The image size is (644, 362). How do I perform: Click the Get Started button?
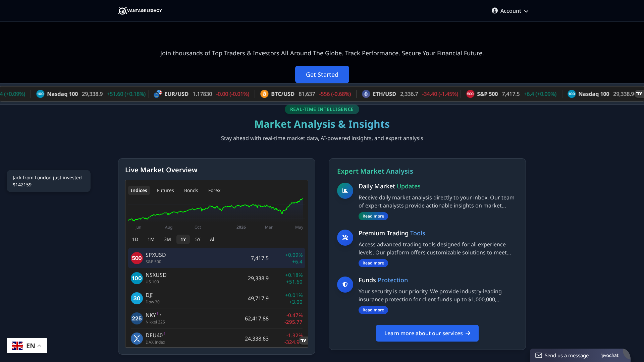point(322,74)
